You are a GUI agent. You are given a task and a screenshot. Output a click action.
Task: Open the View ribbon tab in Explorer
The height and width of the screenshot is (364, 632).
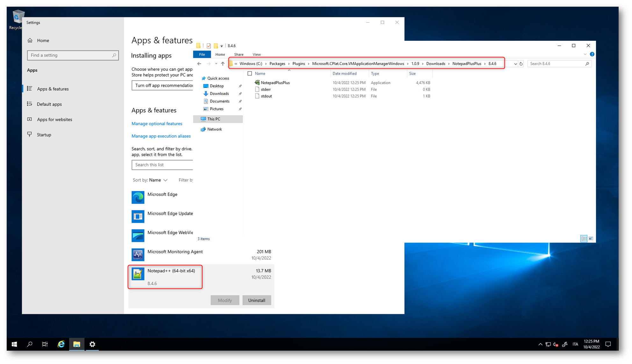(256, 54)
